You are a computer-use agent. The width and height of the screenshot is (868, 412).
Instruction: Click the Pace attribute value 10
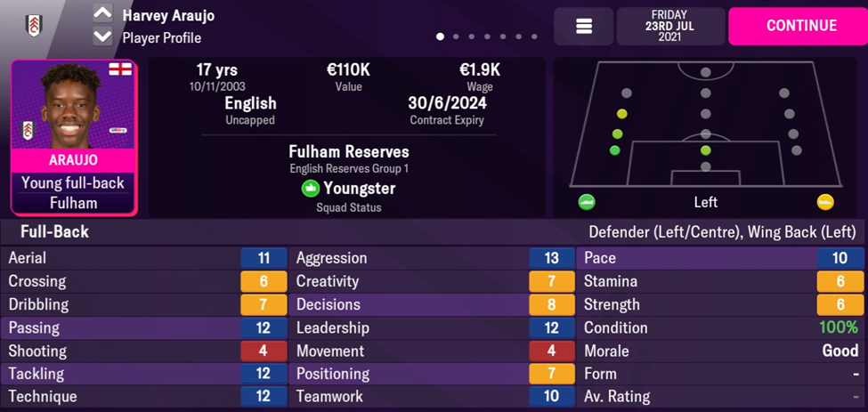(x=840, y=258)
